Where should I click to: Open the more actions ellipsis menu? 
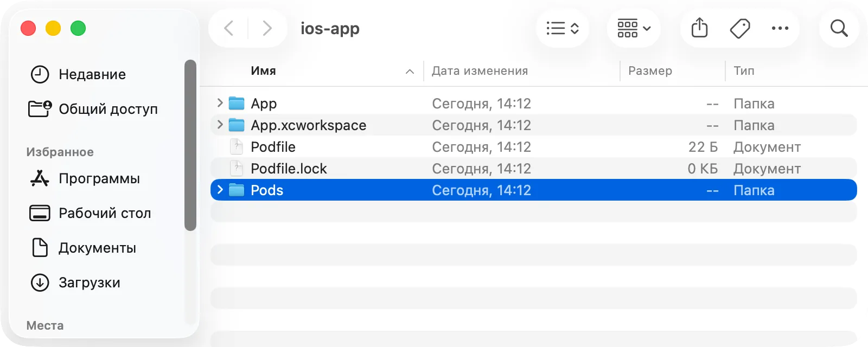780,28
